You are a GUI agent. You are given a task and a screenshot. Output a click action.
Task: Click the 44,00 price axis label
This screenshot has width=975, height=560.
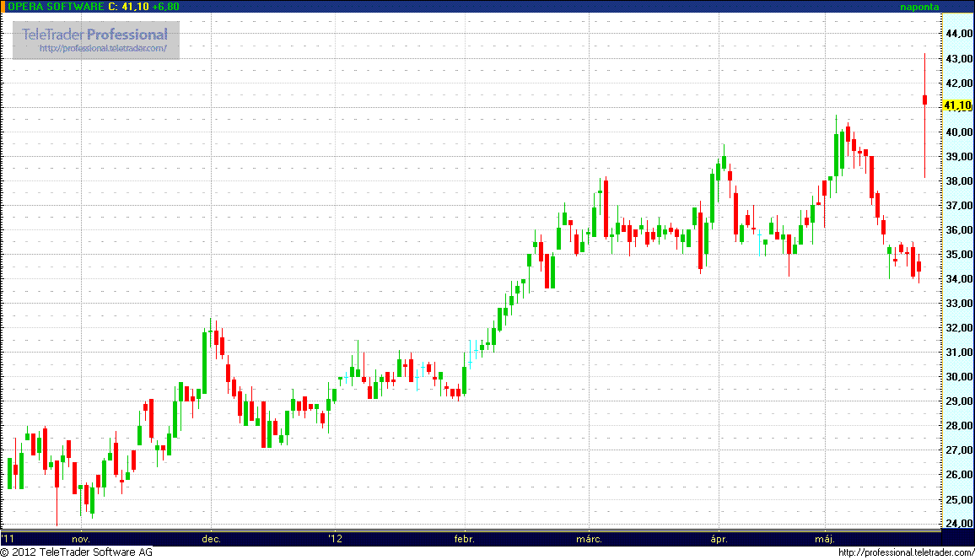(x=959, y=34)
